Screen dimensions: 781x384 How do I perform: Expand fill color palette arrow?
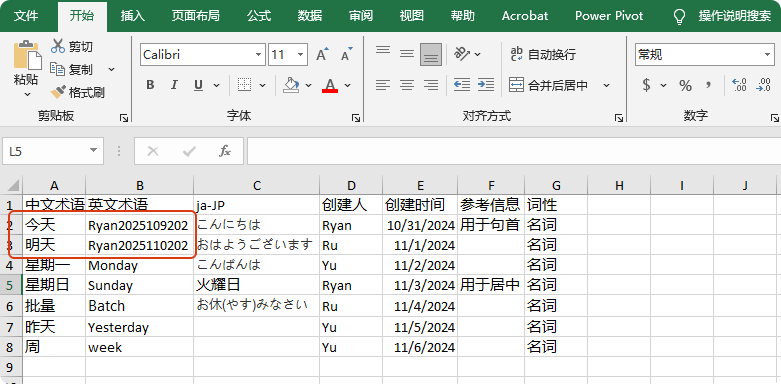pyautogui.click(x=308, y=85)
